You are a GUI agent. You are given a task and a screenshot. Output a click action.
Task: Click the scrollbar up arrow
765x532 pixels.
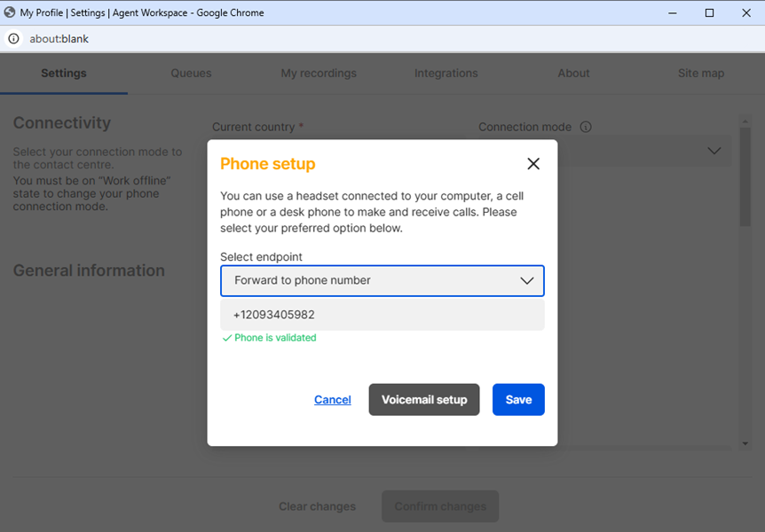click(x=745, y=121)
